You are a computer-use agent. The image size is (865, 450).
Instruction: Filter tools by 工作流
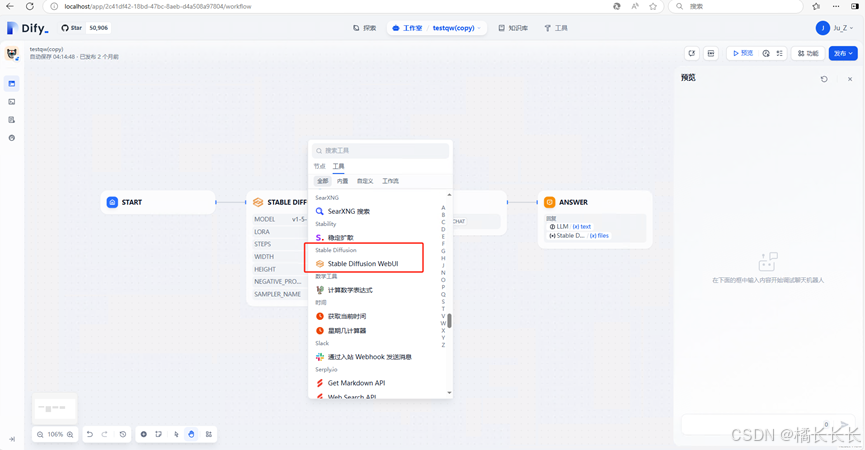click(391, 181)
